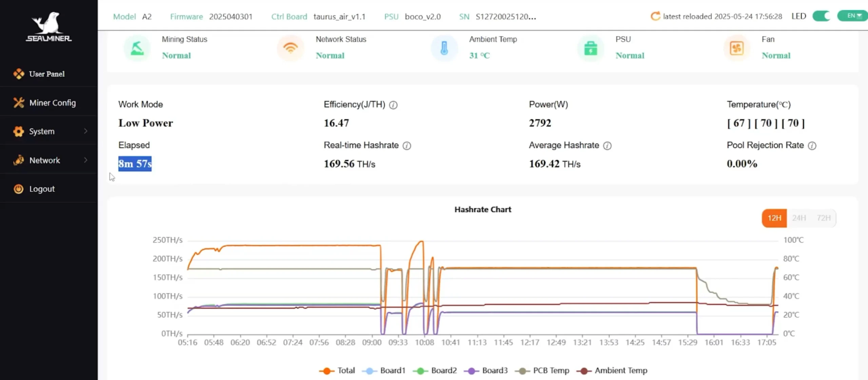The height and width of the screenshot is (380, 868).
Task: Toggle the LED switch
Action: pos(821,16)
